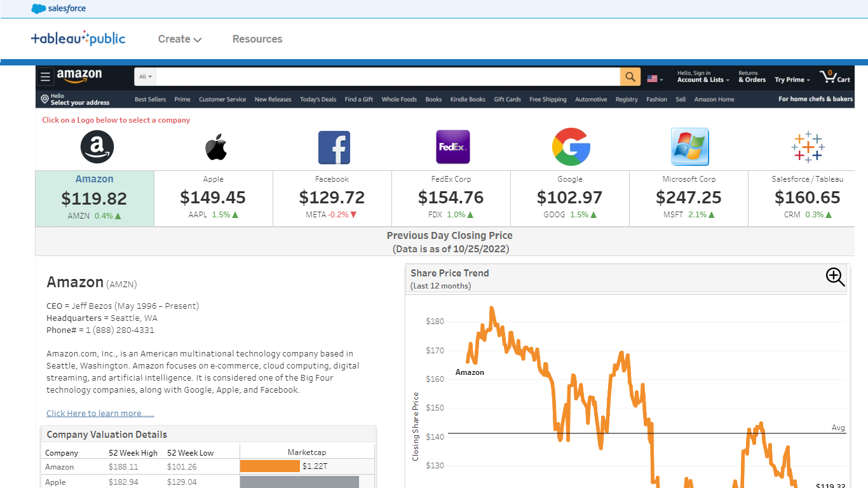
Task: Select the Amazon round logo
Action: click(x=97, y=147)
